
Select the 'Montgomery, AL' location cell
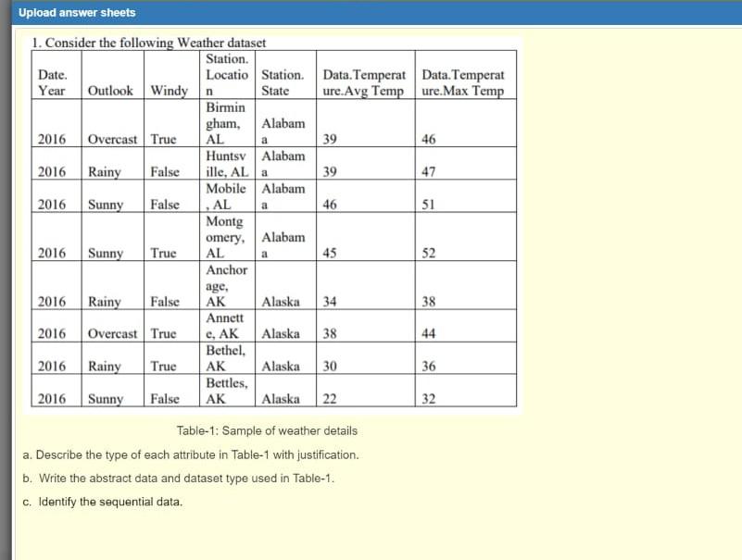point(225,237)
